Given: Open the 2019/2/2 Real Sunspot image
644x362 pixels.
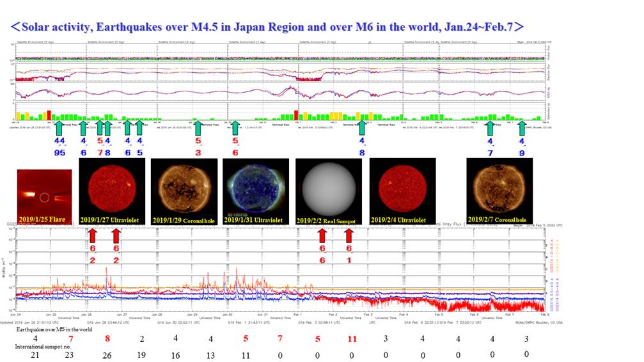Looking at the screenshot, I should 329,191.
